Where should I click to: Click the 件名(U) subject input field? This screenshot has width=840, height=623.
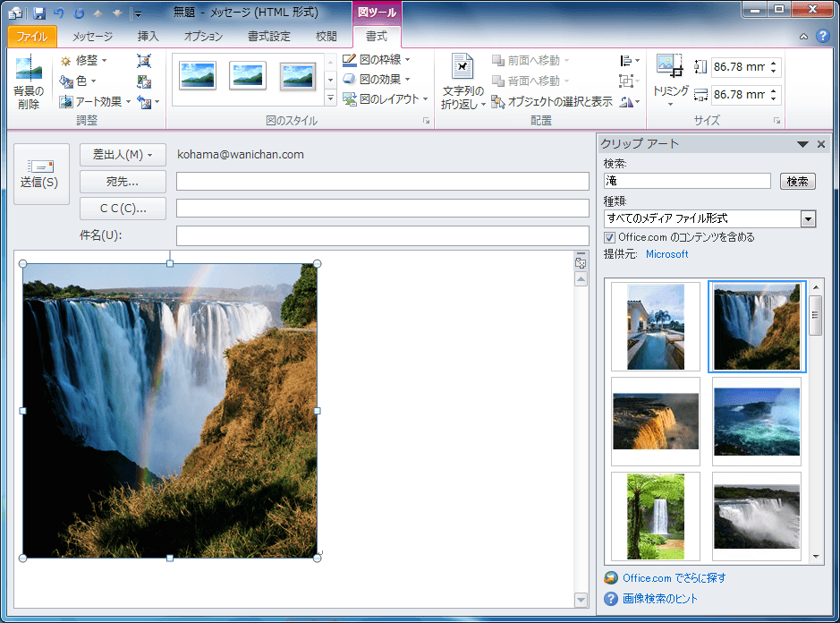coord(383,236)
